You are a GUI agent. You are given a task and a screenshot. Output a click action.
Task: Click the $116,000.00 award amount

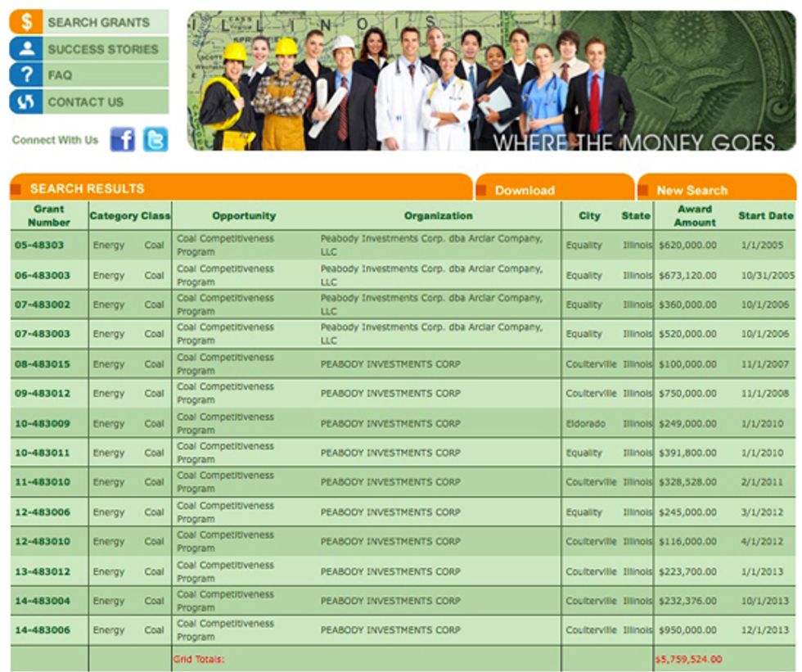687,541
